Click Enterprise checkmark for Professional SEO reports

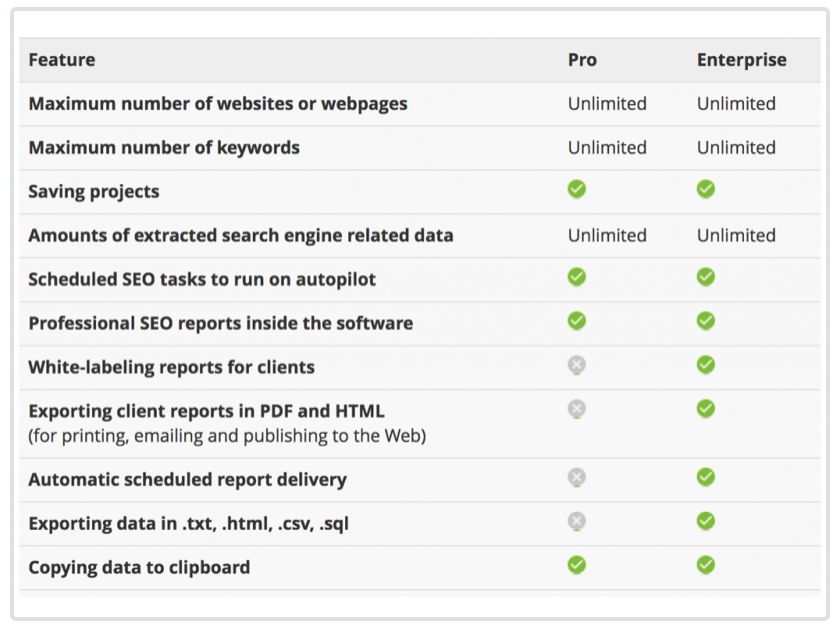[x=706, y=321]
